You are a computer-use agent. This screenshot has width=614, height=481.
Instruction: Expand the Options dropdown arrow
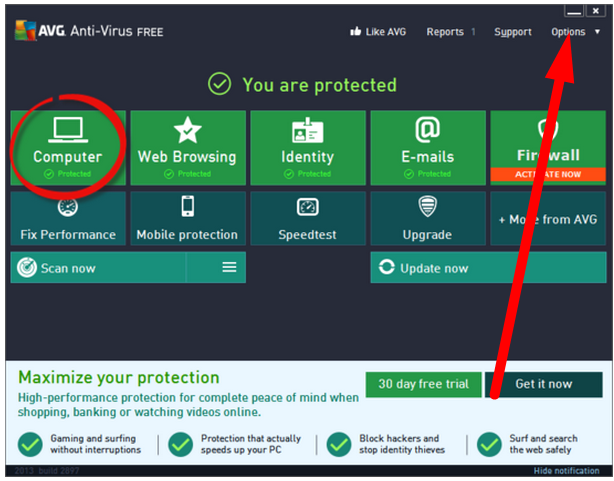pyautogui.click(x=597, y=32)
